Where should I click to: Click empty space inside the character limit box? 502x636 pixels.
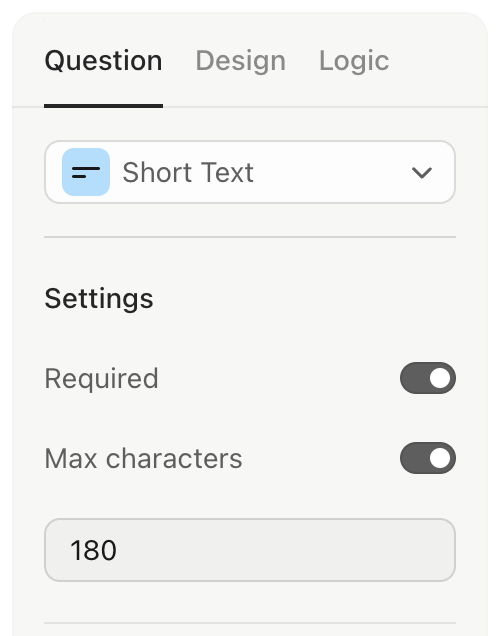pyautogui.click(x=284, y=550)
